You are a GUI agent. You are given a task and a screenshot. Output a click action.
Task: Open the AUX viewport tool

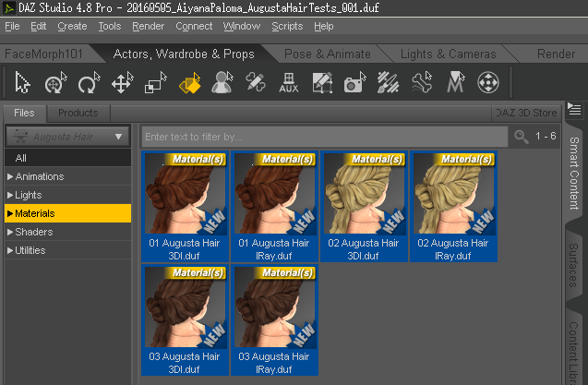289,82
